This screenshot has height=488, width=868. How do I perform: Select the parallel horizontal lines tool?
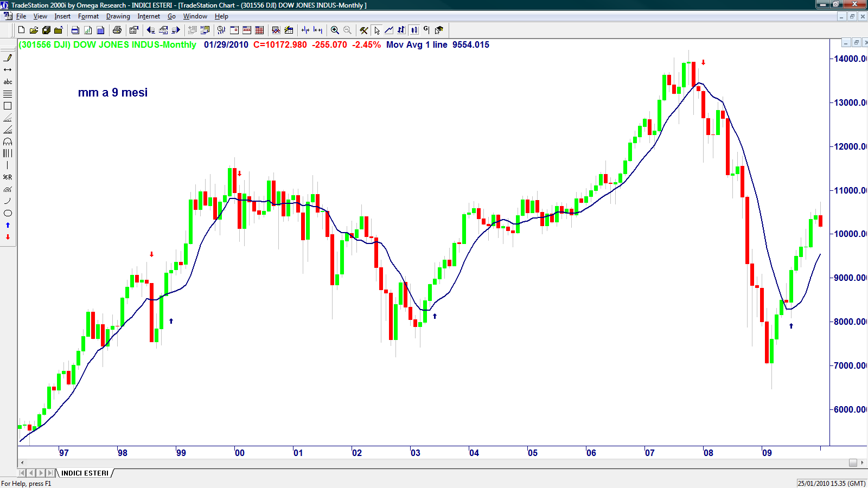(x=8, y=94)
